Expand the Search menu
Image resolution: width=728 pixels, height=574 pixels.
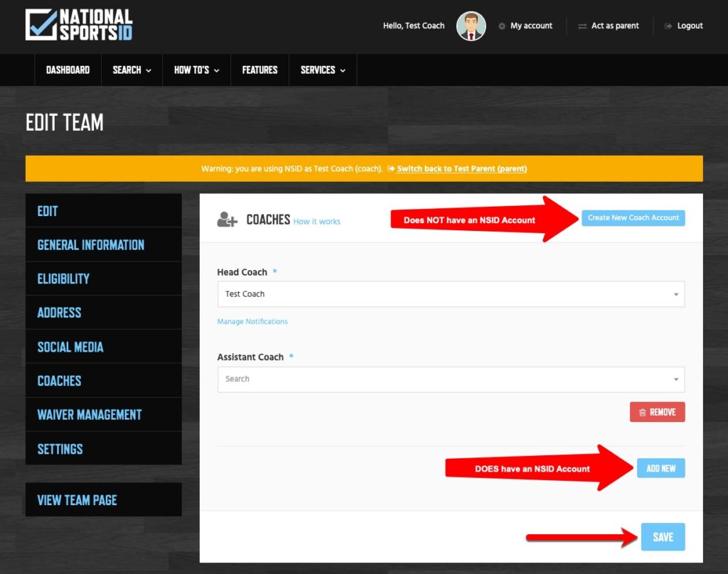point(132,70)
